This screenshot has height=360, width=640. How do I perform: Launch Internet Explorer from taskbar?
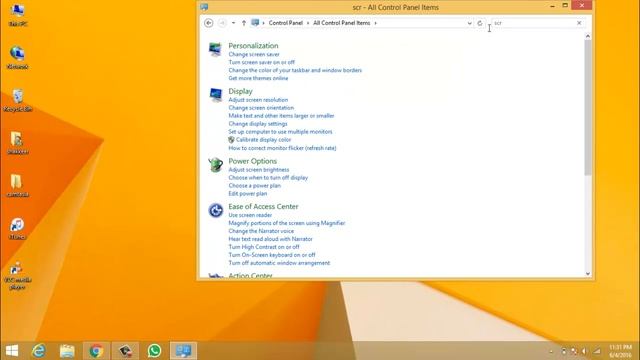(x=39, y=351)
